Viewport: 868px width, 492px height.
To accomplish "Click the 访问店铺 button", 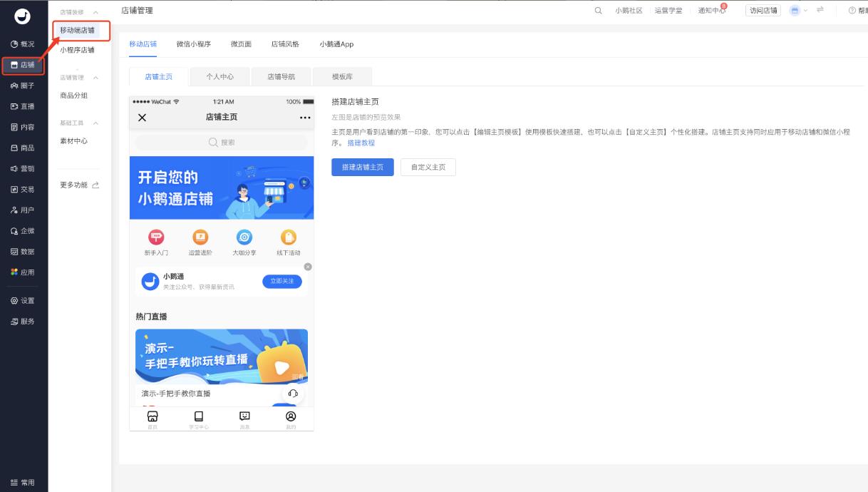I will tap(764, 11).
